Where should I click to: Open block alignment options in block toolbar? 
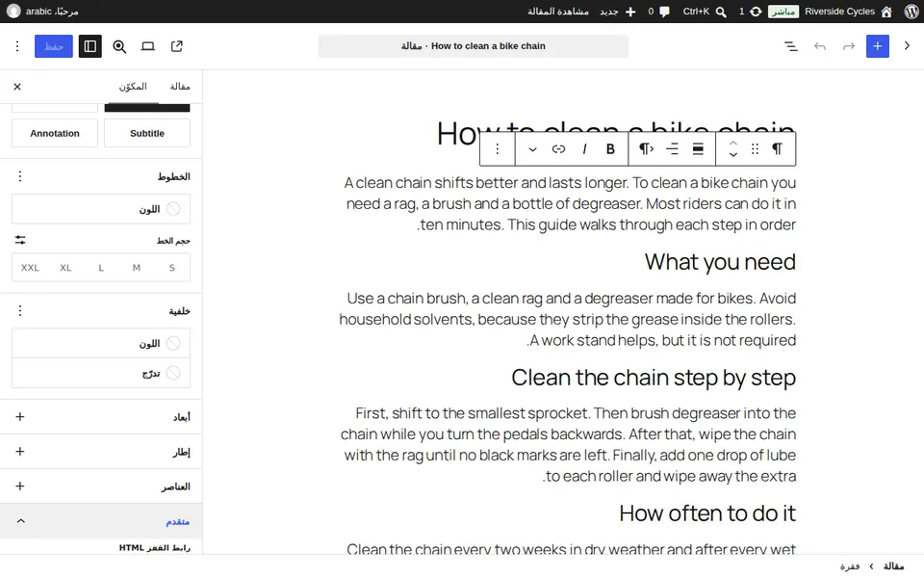698,148
